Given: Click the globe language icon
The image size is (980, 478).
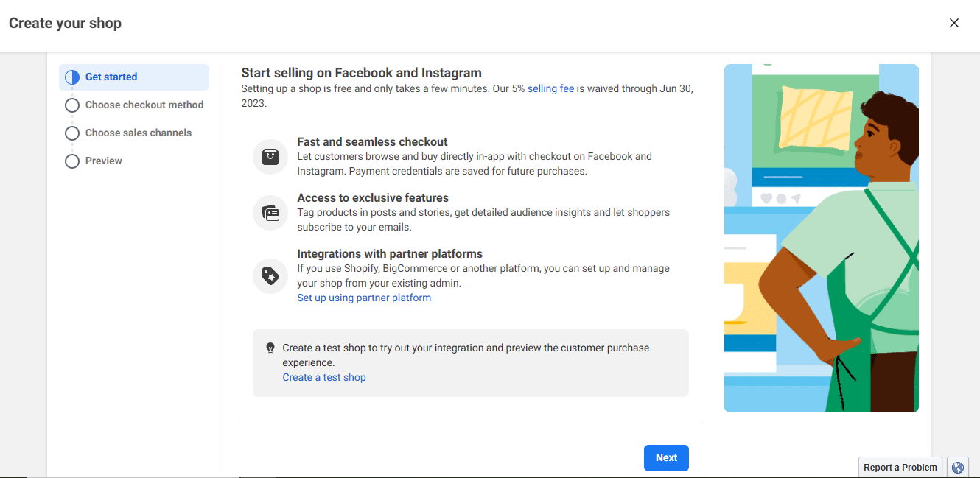Looking at the screenshot, I should point(957,467).
